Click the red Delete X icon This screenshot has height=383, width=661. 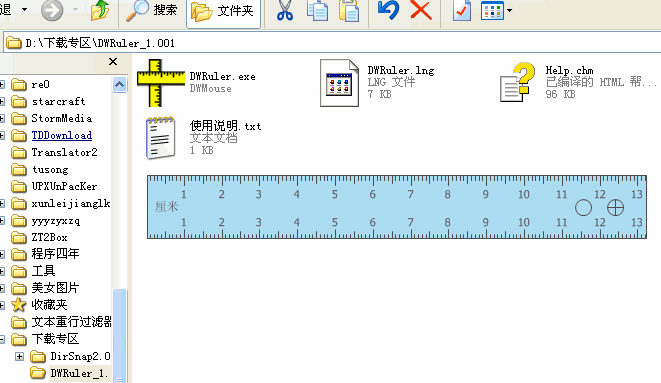click(x=421, y=10)
